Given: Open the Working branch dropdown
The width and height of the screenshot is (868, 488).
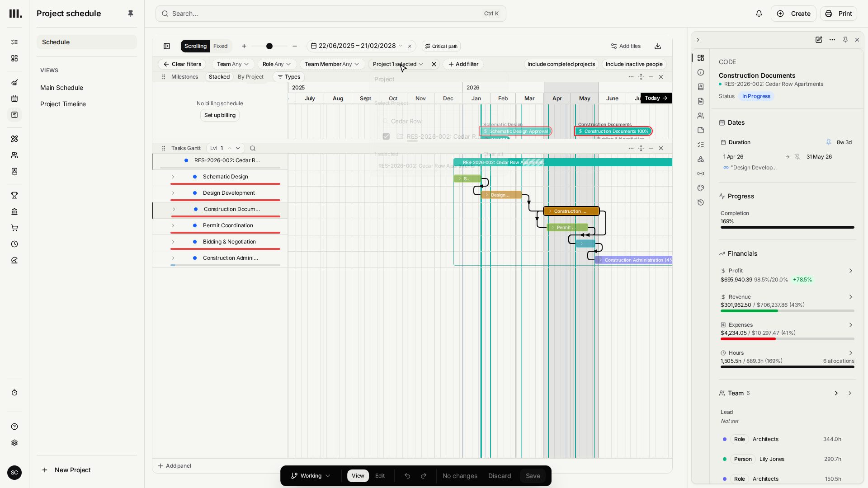Looking at the screenshot, I should pos(311,476).
